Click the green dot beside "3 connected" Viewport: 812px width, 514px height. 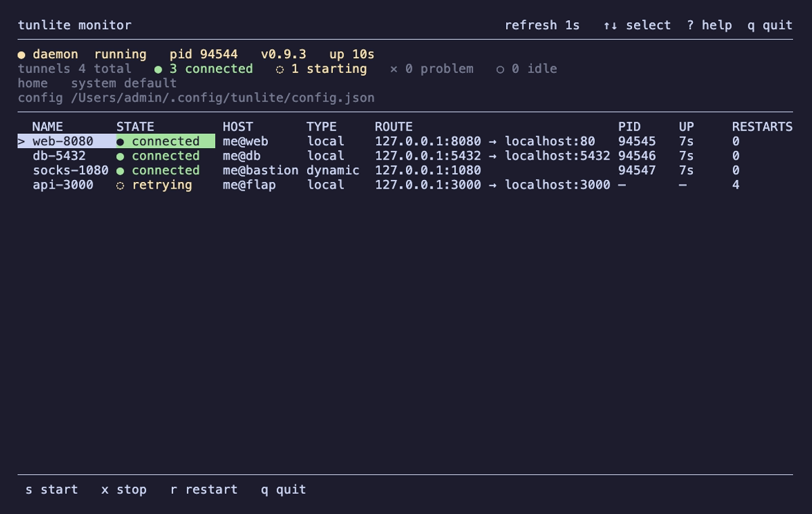tap(158, 69)
